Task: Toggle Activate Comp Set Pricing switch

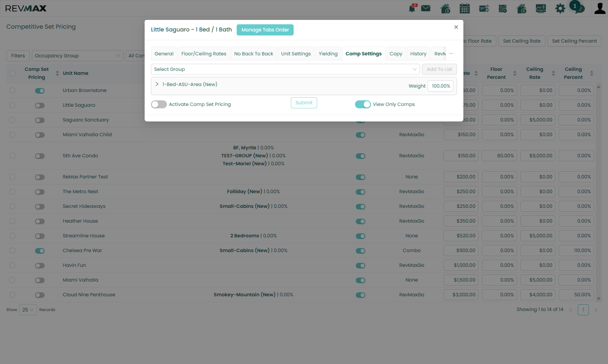Action: [x=159, y=104]
